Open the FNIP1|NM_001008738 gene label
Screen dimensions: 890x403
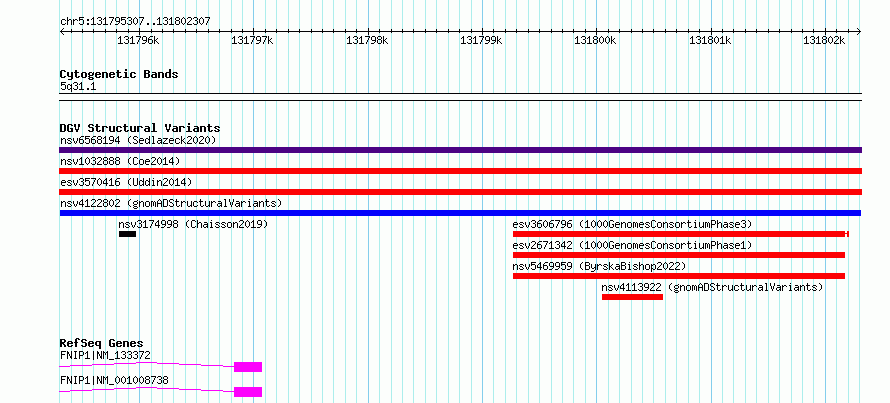[114, 380]
